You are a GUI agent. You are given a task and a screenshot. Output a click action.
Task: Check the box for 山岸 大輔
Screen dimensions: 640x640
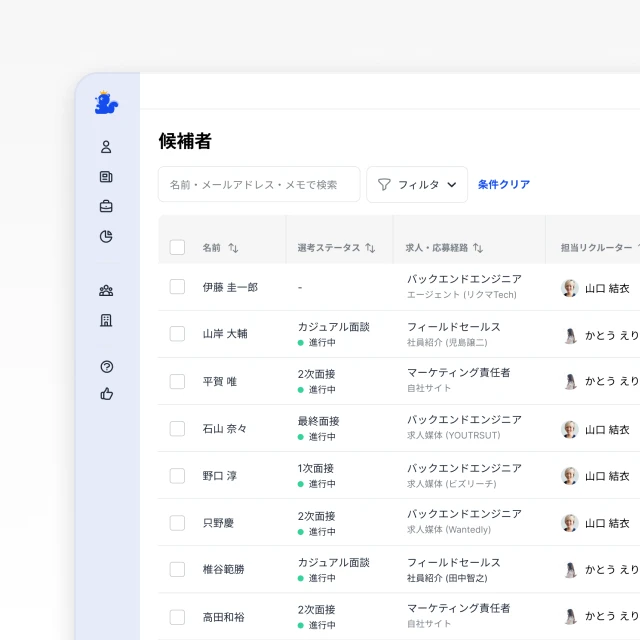pyautogui.click(x=177, y=334)
